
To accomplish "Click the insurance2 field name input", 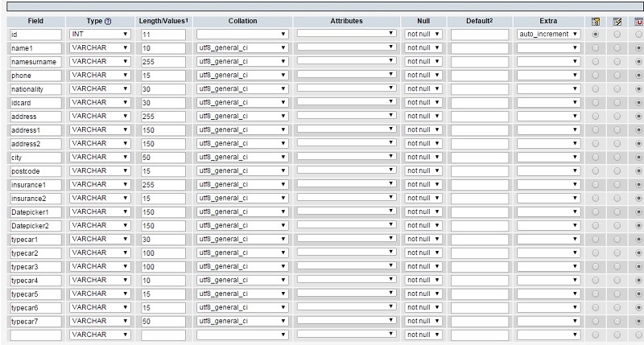I will (35, 199).
